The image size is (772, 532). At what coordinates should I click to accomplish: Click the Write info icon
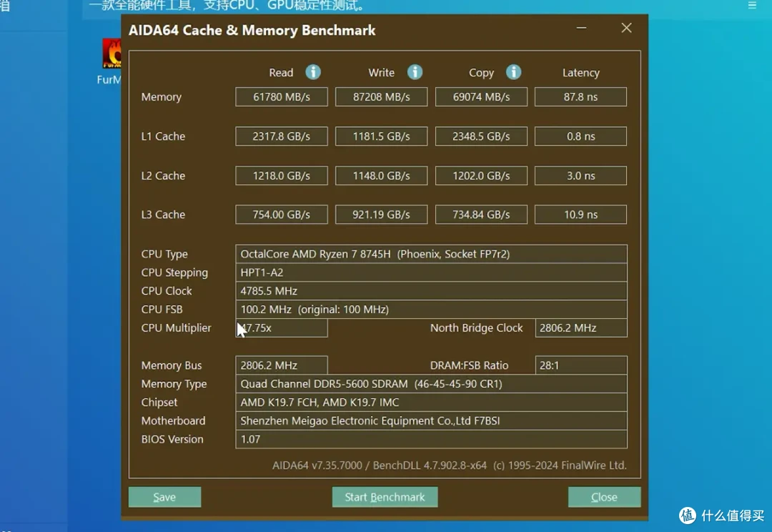(415, 72)
